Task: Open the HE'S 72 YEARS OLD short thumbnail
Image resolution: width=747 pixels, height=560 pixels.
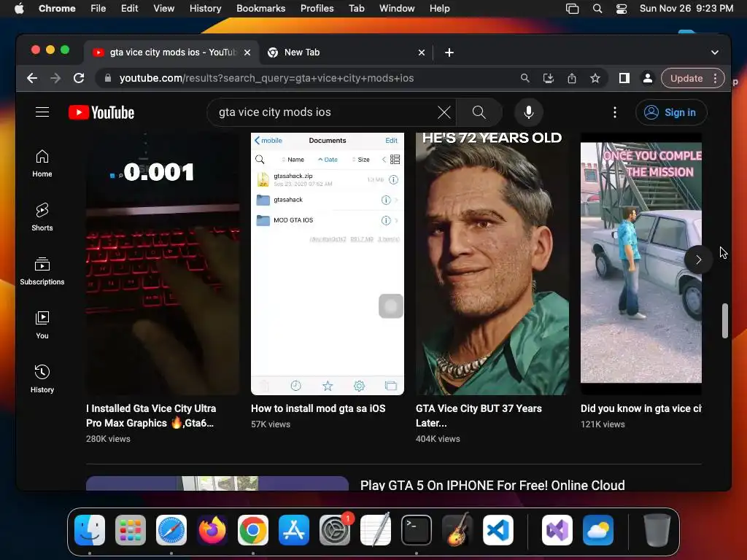Action: (492, 263)
